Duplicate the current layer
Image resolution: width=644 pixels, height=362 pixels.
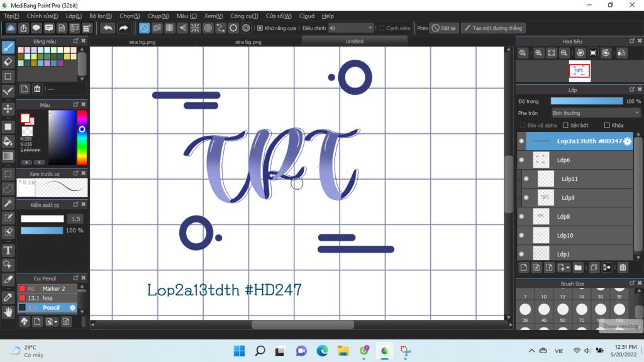(x=594, y=268)
